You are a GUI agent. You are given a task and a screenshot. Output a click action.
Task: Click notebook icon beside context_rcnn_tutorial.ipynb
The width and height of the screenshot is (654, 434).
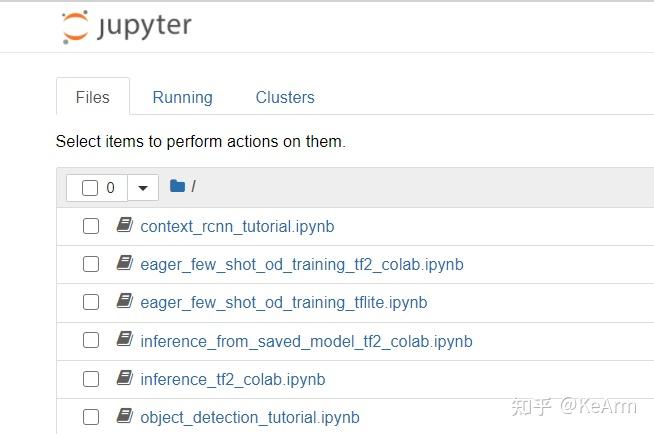tap(124, 225)
